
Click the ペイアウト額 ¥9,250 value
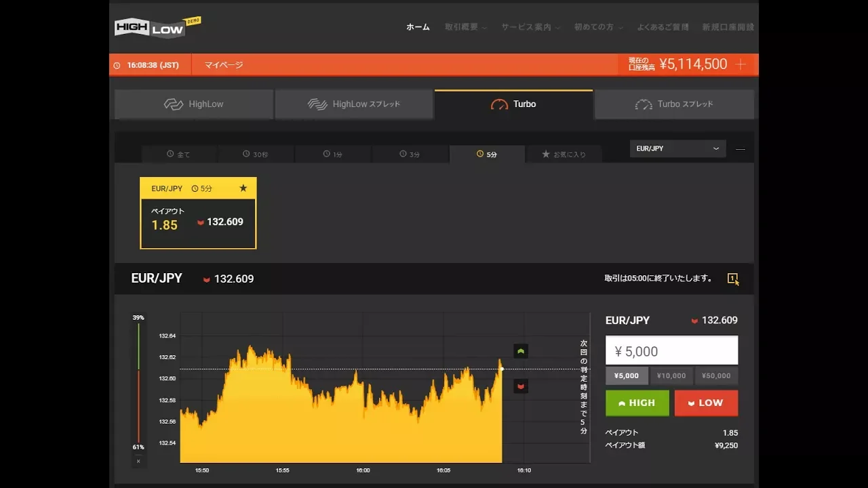726,445
